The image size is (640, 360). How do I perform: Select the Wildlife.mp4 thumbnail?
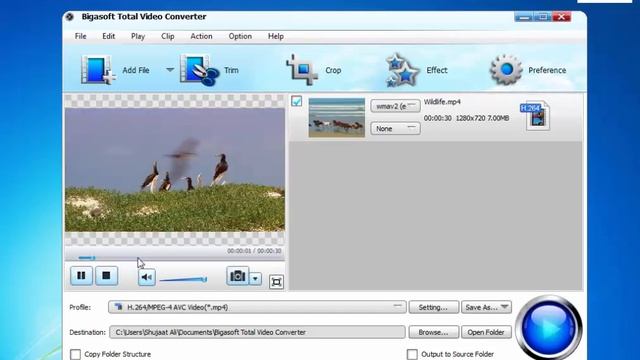point(337,118)
